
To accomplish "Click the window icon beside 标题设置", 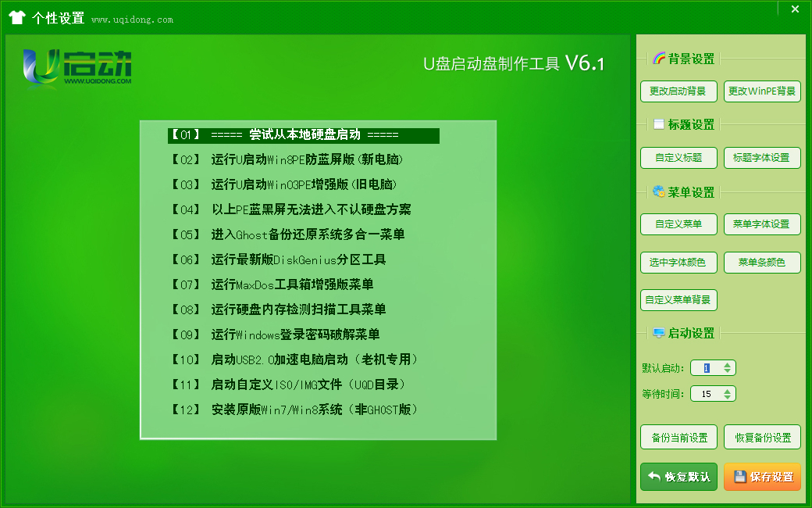I will point(659,124).
